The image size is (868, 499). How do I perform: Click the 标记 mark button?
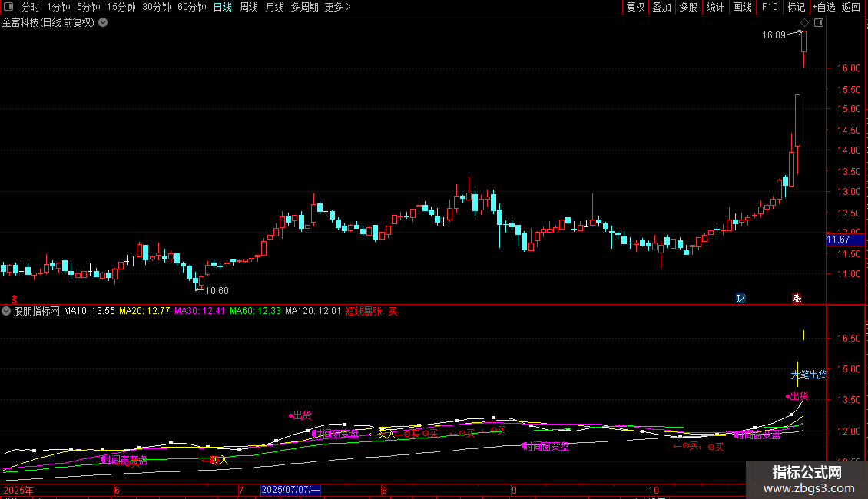[x=796, y=7]
